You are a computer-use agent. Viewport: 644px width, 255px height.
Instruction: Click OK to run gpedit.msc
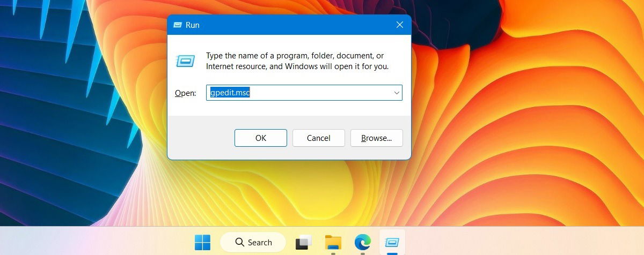pos(261,138)
